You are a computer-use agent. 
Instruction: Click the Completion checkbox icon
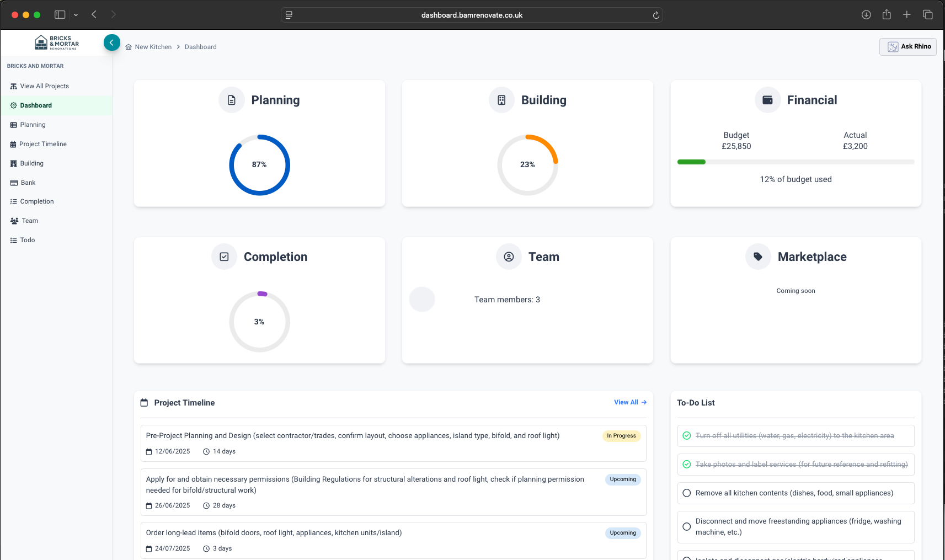[x=224, y=257]
